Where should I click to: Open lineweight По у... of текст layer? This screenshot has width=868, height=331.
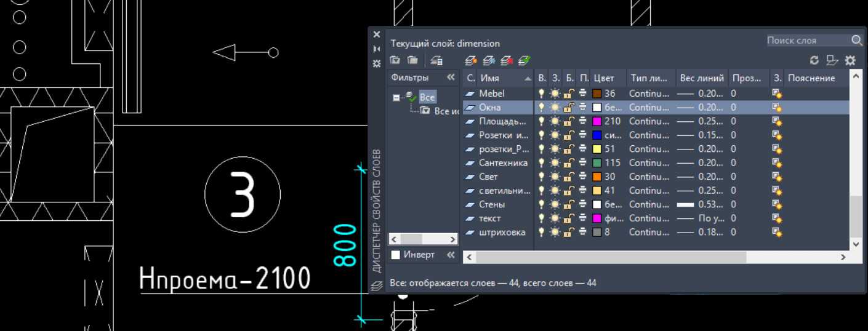pos(701,218)
